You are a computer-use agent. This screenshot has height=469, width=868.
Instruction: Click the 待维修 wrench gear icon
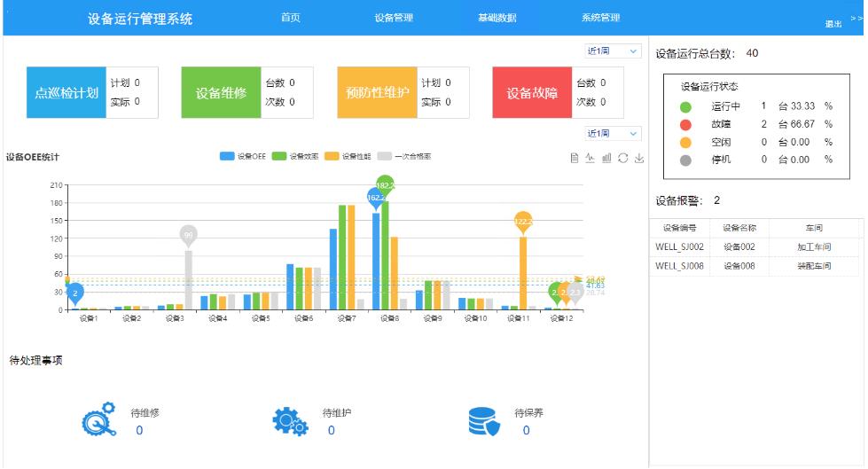(98, 421)
